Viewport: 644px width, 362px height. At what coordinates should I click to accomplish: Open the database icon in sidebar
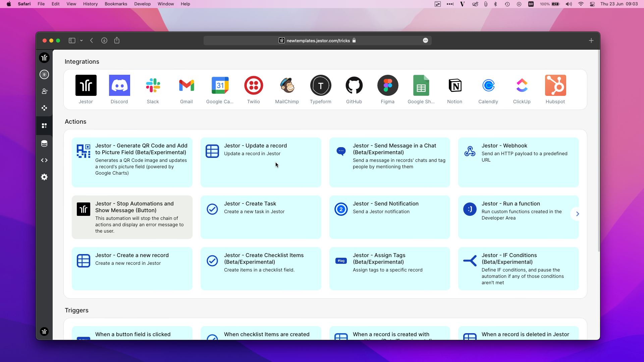point(44,144)
